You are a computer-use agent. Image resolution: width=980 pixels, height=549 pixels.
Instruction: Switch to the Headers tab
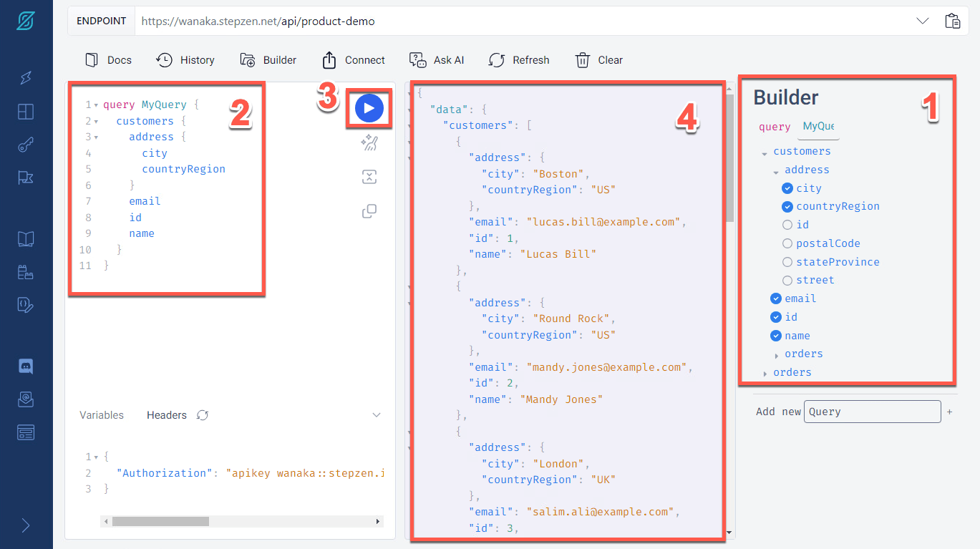pos(166,414)
